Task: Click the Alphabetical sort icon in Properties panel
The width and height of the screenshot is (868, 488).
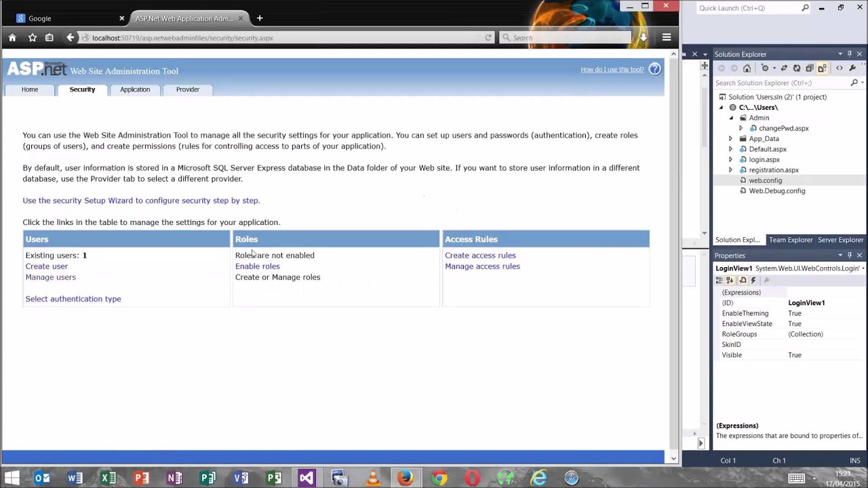Action: click(x=730, y=281)
